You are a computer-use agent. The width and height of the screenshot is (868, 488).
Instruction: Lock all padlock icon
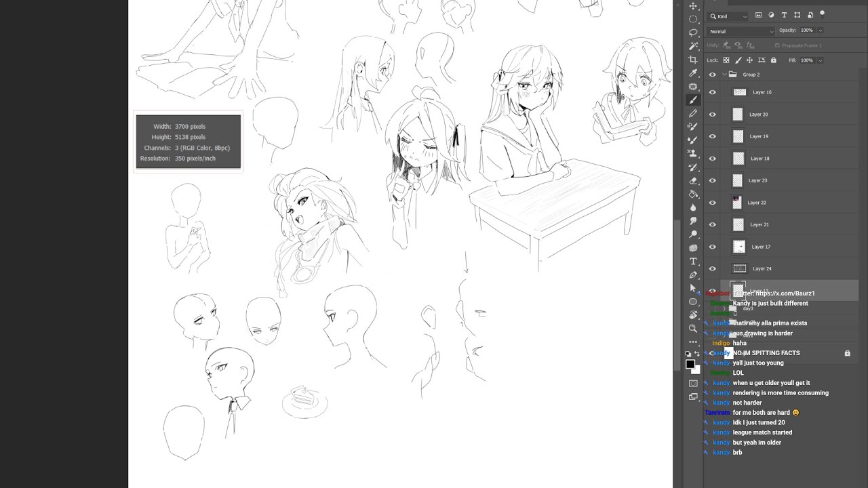point(773,60)
